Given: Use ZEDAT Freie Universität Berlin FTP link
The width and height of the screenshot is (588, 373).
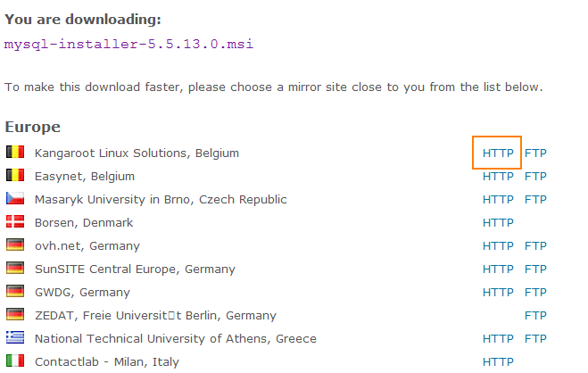Looking at the screenshot, I should [x=535, y=315].
